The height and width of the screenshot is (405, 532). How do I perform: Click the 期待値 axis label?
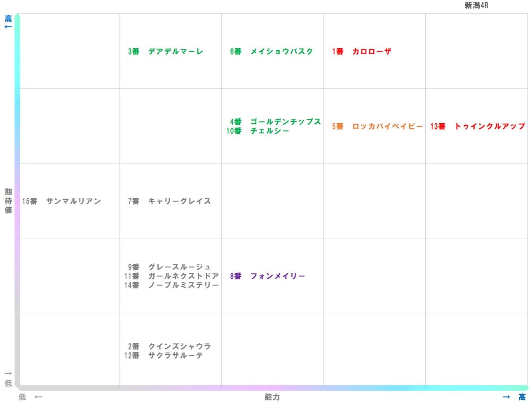tap(8, 201)
